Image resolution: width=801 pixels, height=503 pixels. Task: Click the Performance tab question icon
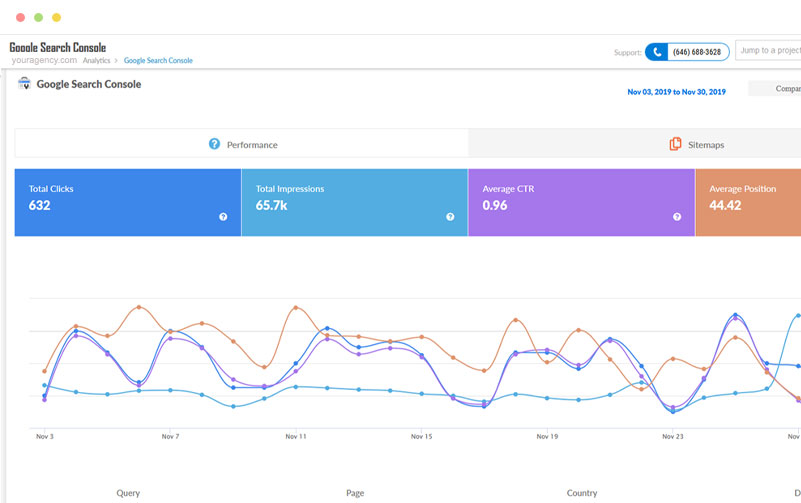tap(215, 144)
